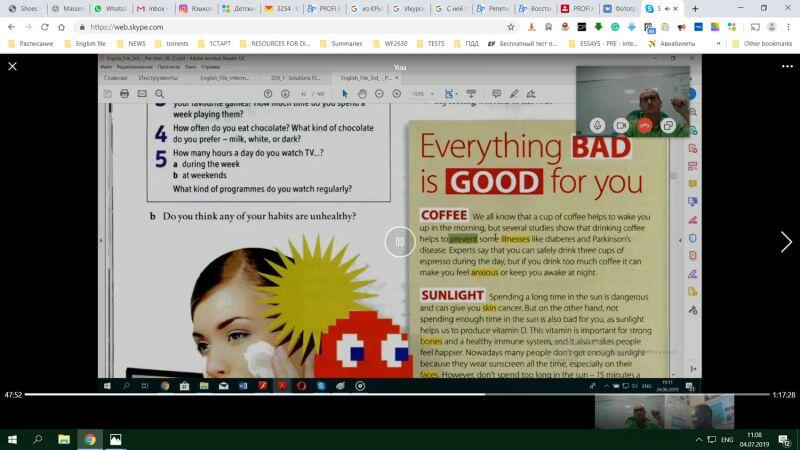Switch to the Inbox Gmail tab
Viewport: 800px width, 450px height.
(150, 8)
